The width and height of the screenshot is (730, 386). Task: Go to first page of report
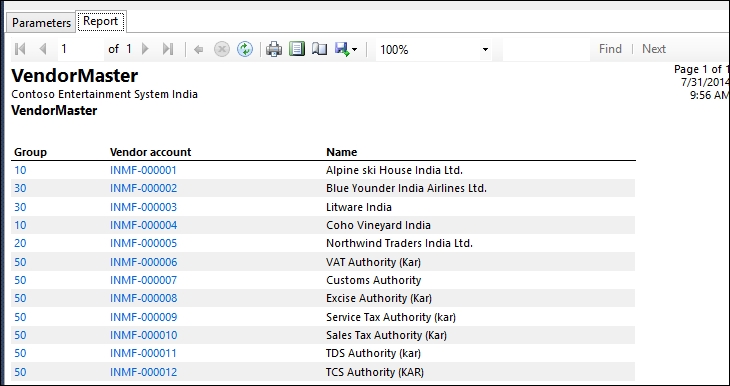click(x=20, y=49)
